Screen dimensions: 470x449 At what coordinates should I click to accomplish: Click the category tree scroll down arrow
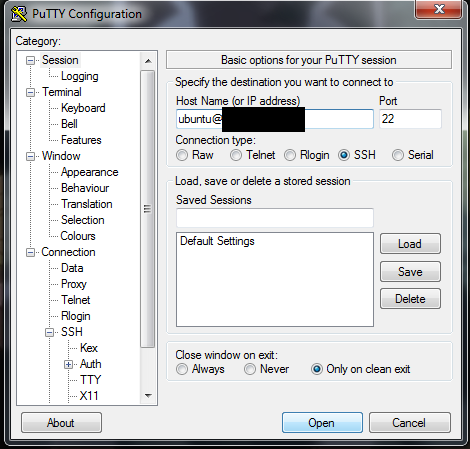148,396
